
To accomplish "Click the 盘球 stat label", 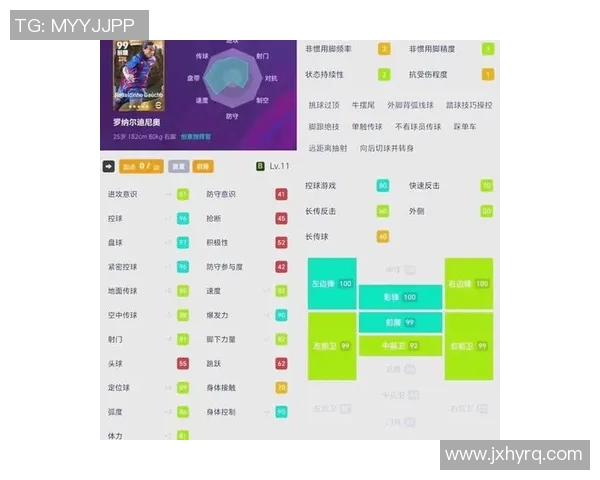I will pos(115,242).
